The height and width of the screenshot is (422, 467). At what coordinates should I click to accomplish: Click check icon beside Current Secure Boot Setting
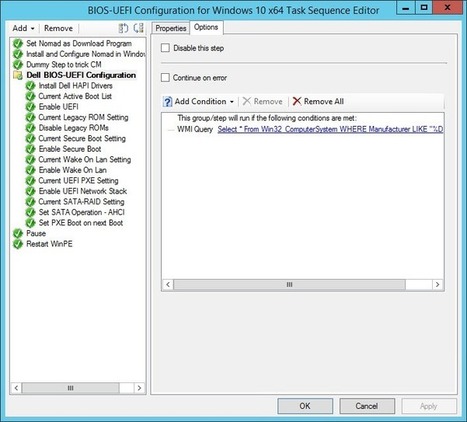(x=30, y=139)
